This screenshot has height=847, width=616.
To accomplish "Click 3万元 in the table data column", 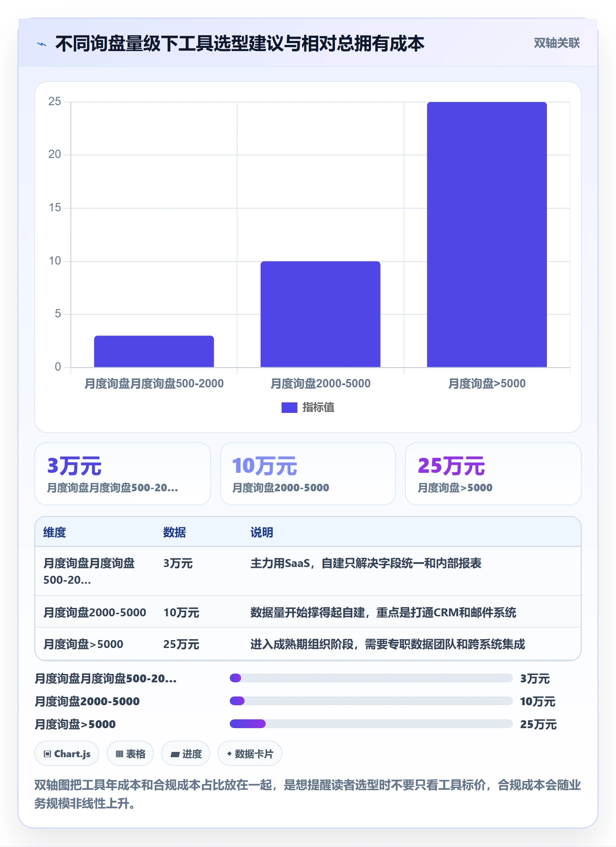I will point(178,563).
